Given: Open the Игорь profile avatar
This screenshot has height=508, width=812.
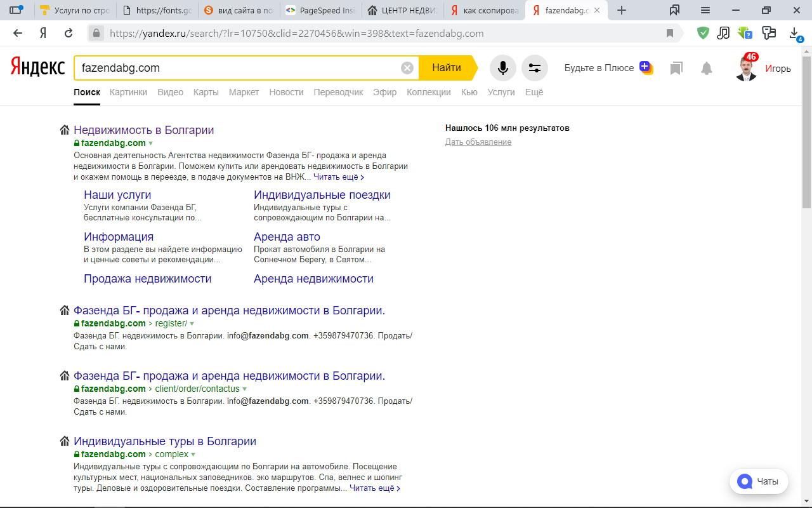Looking at the screenshot, I should tap(747, 68).
